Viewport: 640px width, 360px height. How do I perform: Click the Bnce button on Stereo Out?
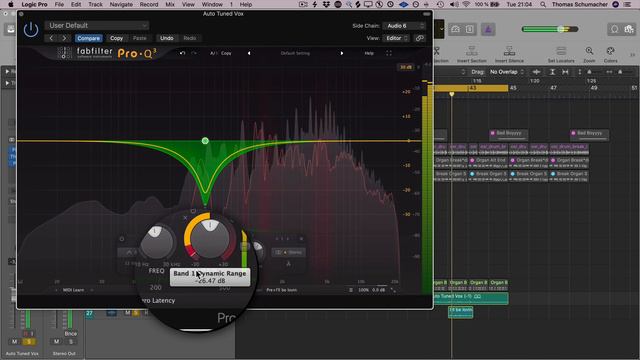click(x=71, y=333)
